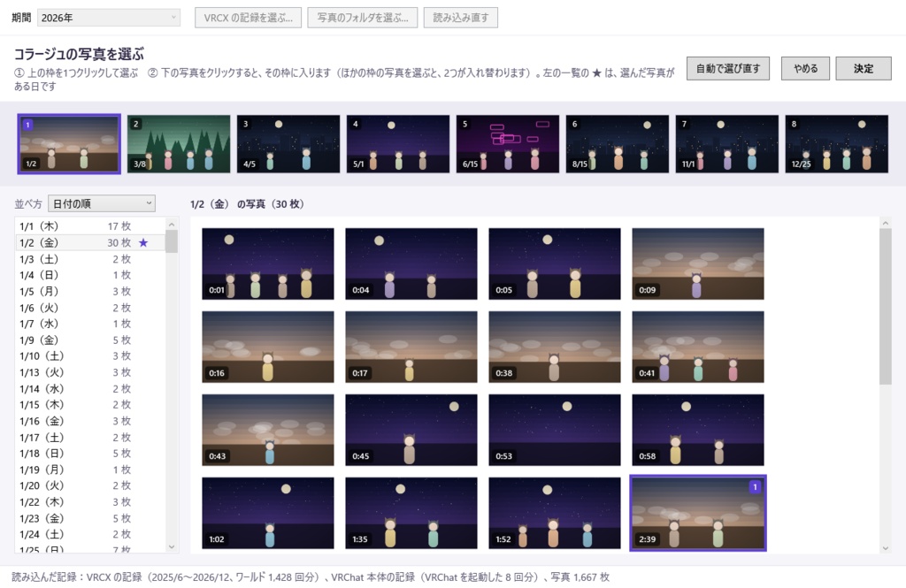Confirm the collage with 決定
This screenshot has width=906, height=588.
click(864, 69)
